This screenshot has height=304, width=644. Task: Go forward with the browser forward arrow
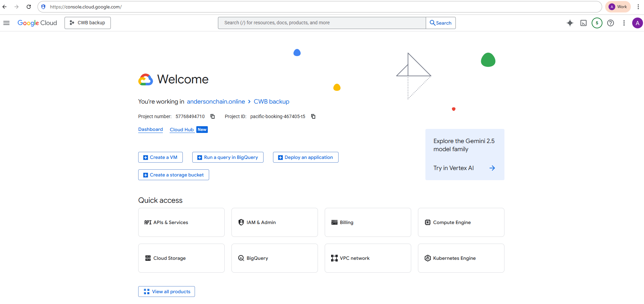coord(17,7)
